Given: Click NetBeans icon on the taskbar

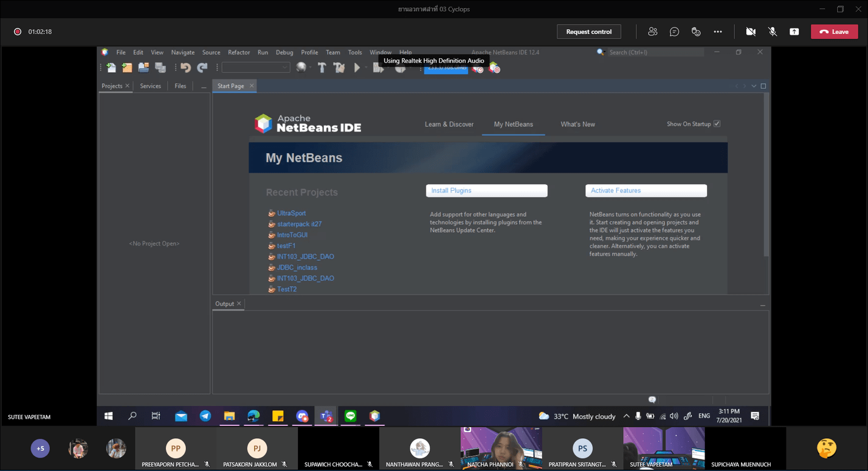Looking at the screenshot, I should coord(374,416).
